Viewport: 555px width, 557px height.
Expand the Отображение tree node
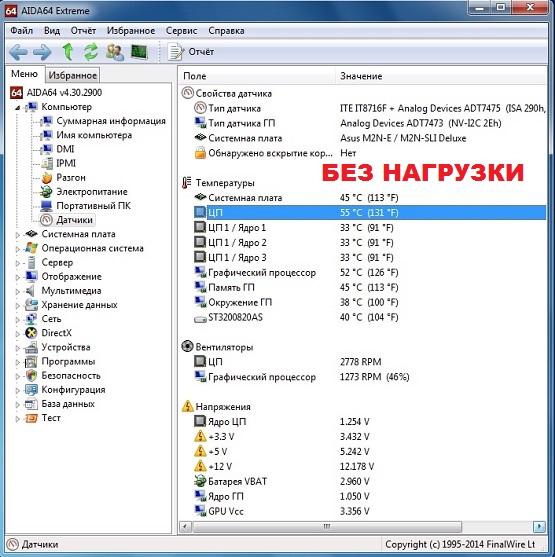tap(17, 277)
